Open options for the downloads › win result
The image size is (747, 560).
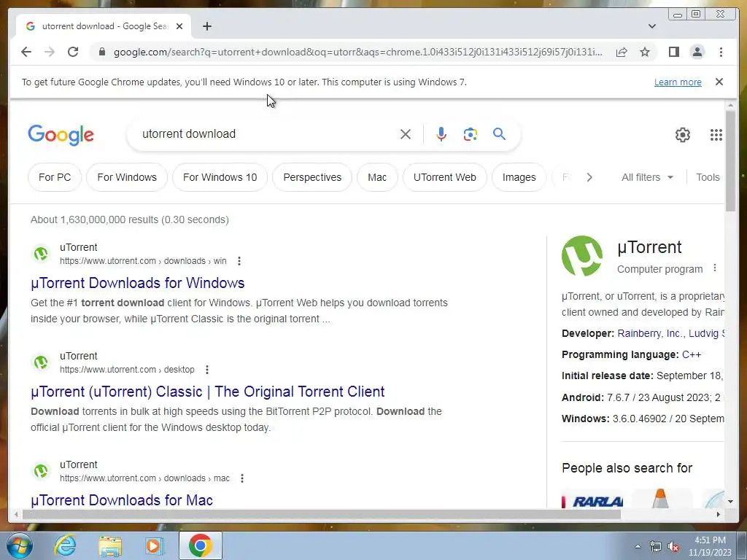click(x=239, y=261)
